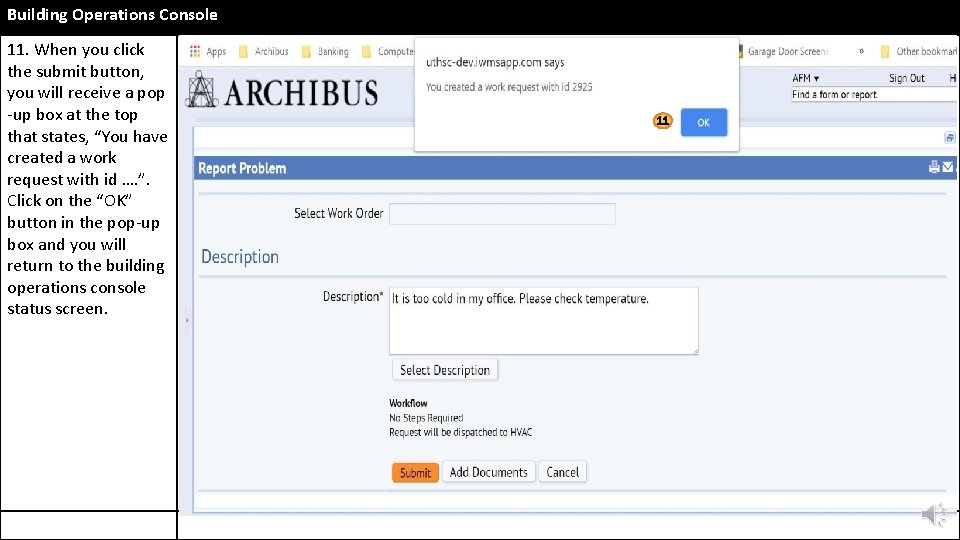Viewport: 960px width, 540px height.
Task: Click the Select Description button
Action: point(444,370)
